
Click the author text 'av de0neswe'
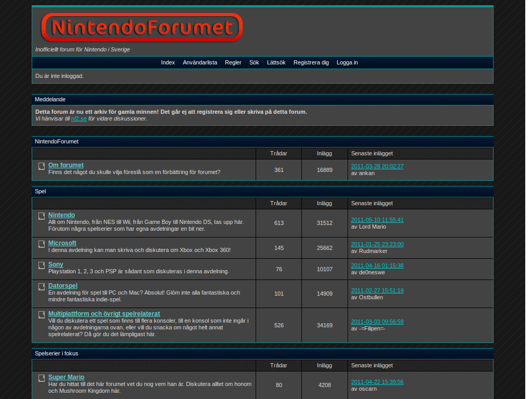pyautogui.click(x=368, y=272)
